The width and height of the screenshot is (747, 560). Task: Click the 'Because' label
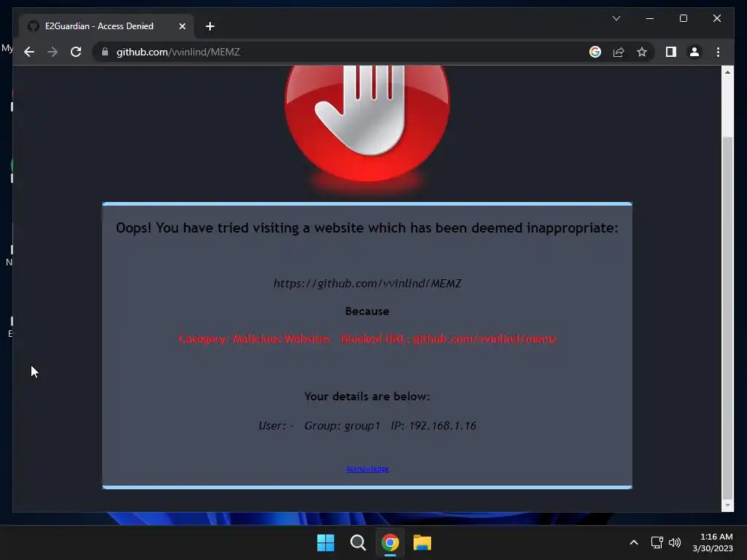tap(368, 311)
